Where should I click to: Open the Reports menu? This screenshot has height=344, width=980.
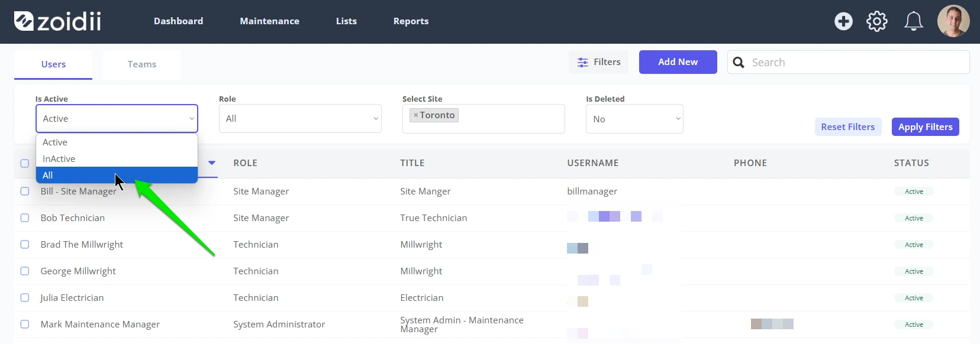tap(411, 21)
